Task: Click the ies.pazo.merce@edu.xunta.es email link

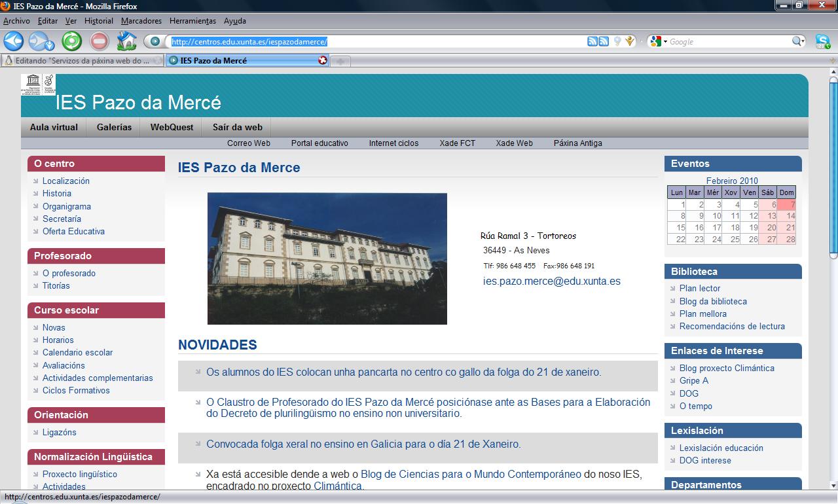Action: point(551,281)
